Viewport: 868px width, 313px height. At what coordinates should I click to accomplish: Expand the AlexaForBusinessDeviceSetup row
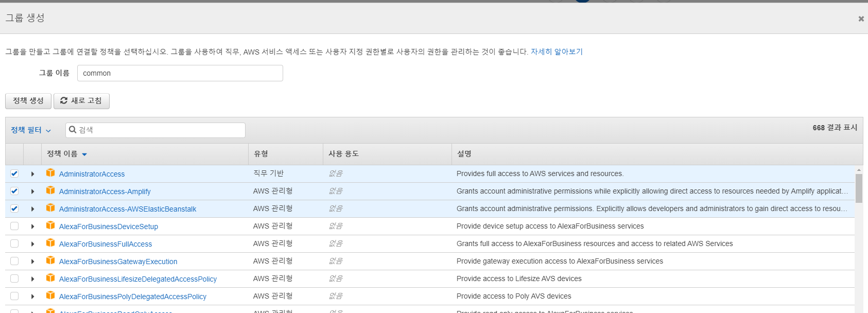tap(32, 227)
